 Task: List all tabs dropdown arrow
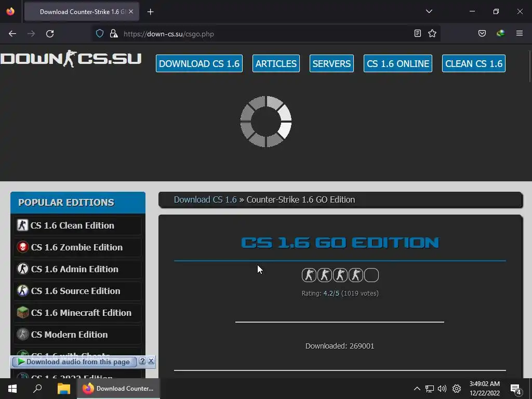pyautogui.click(x=429, y=11)
